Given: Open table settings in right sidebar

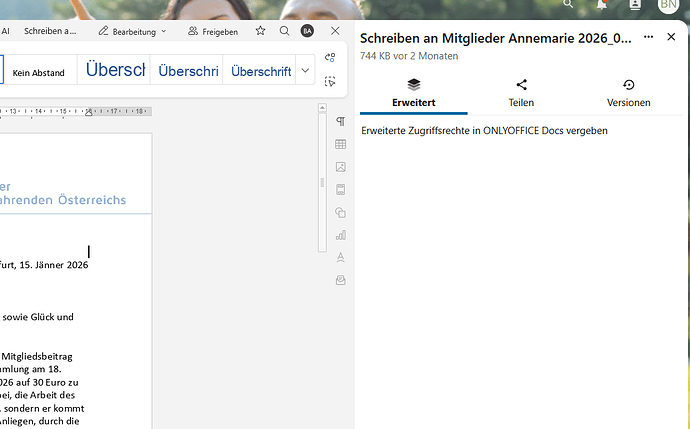Looking at the screenshot, I should 340,145.
